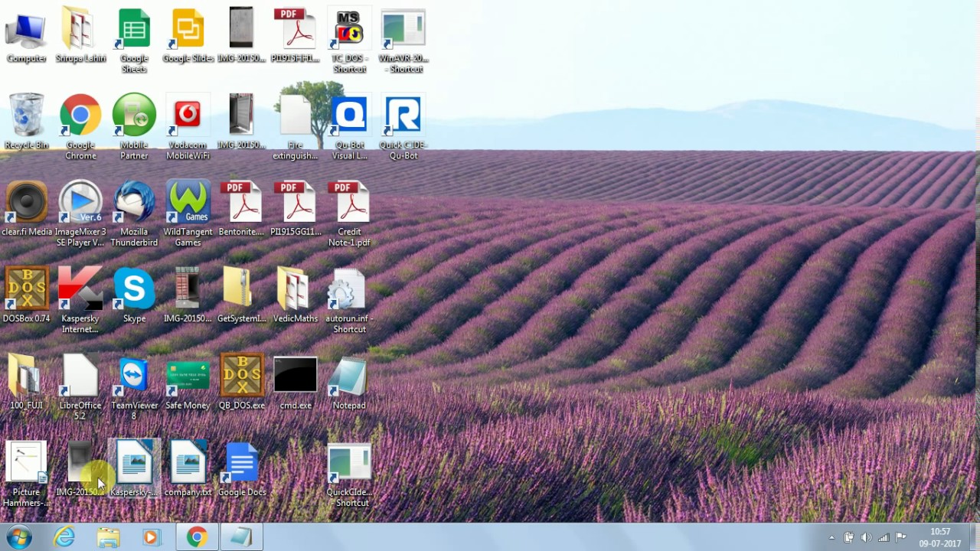
Task: Open Mobile Partner application
Action: 134,127
